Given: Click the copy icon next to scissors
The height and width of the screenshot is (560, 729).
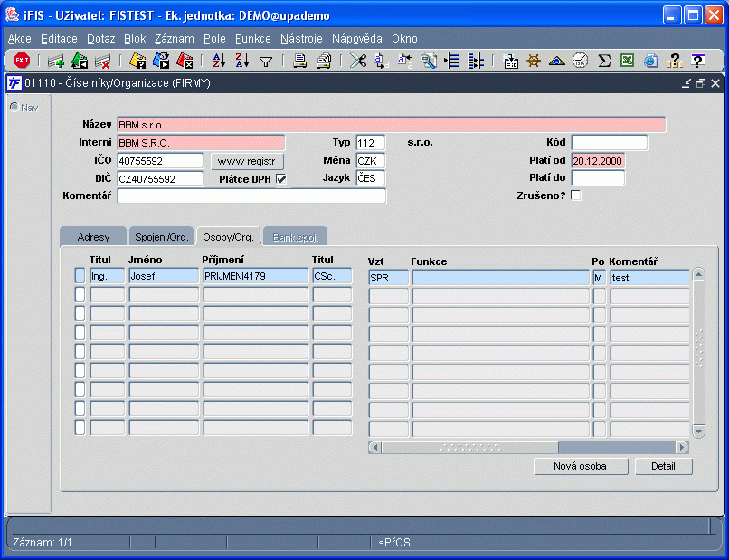Looking at the screenshot, I should [382, 61].
